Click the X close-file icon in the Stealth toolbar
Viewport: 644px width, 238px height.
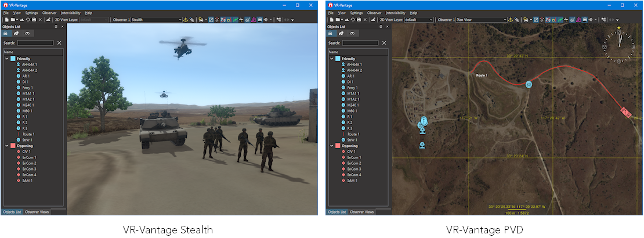[40, 20]
